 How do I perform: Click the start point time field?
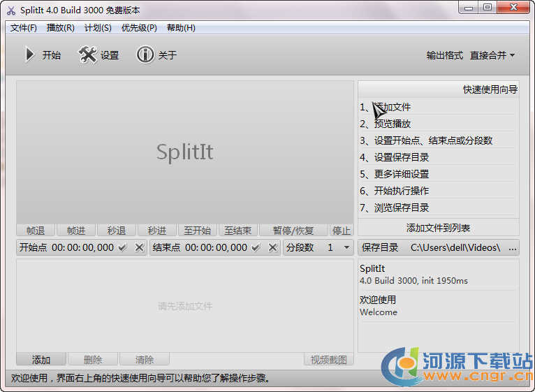click(82, 247)
